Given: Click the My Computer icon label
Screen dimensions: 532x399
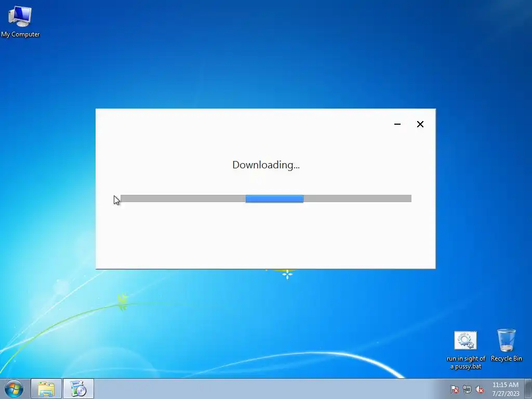Looking at the screenshot, I should coord(20,34).
